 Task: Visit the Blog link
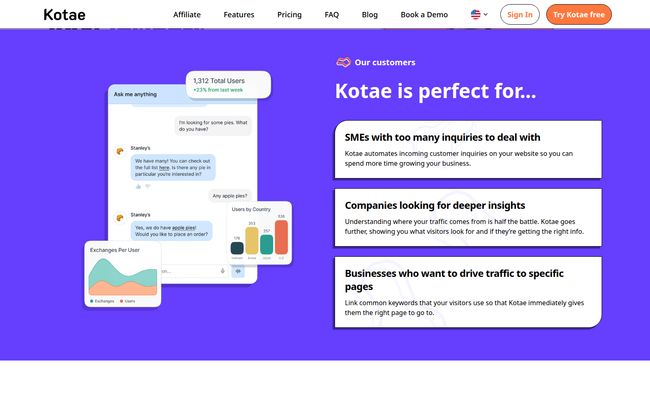pos(370,15)
